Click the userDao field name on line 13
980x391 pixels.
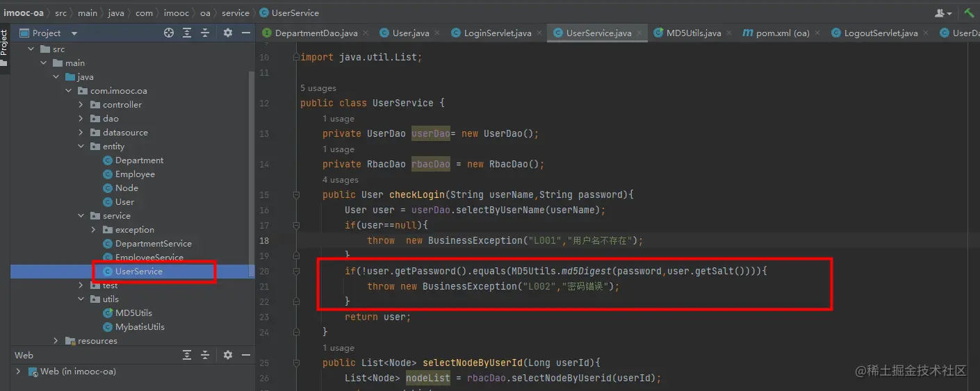431,133
